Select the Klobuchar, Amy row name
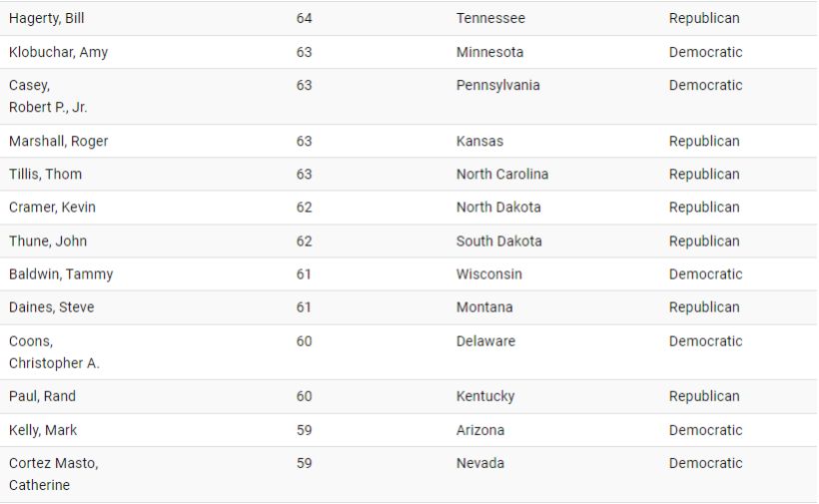 (x=58, y=52)
